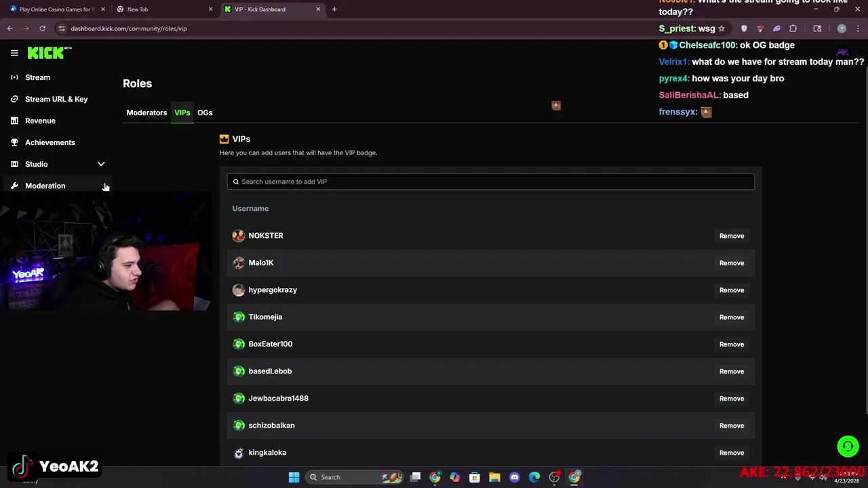
Task: Close the New Tab browser tab
Action: 210,9
